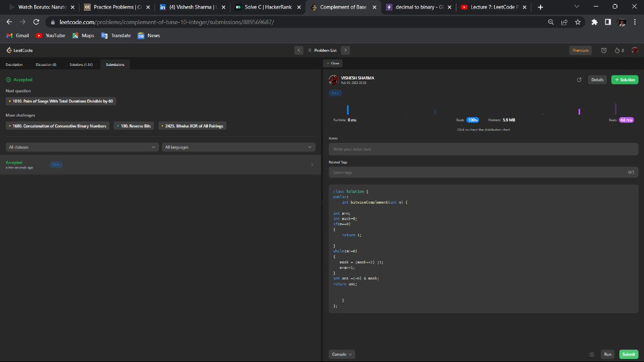Image resolution: width=644 pixels, height=362 pixels.
Task: Open Maps bookmark
Action: [84, 35]
